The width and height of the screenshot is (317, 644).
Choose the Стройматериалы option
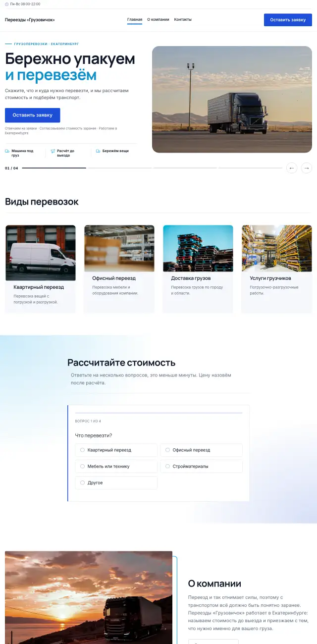(x=201, y=466)
